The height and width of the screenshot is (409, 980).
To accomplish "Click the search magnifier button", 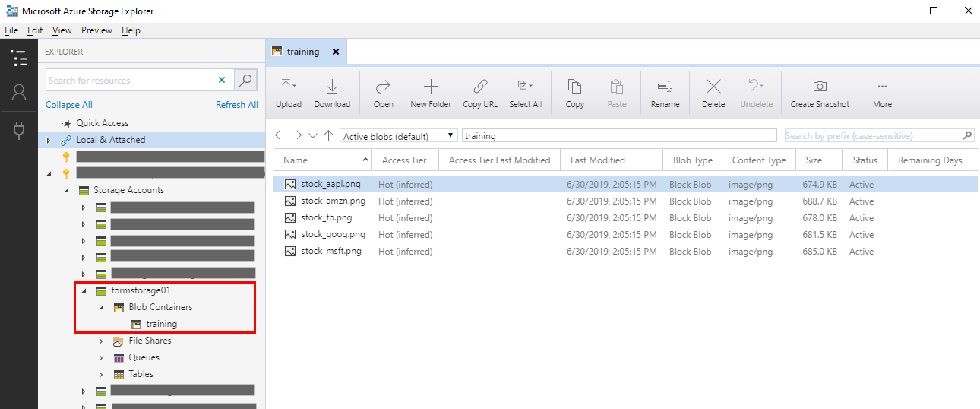I will (245, 80).
